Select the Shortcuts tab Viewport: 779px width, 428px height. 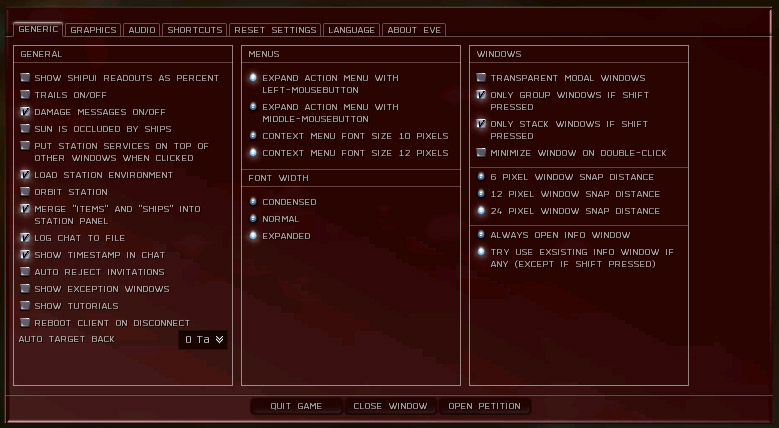[x=194, y=30]
